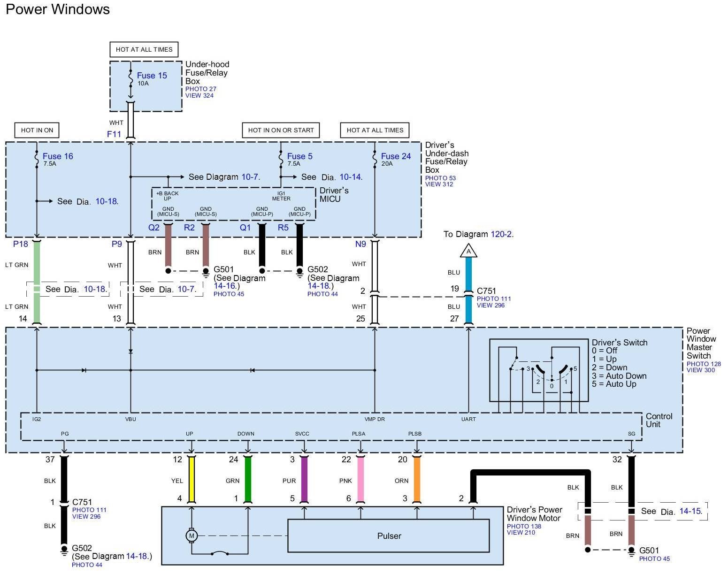Image resolution: width=728 pixels, height=574 pixels.
Task: Click the HOT IN ON OR START label
Action: click(281, 130)
